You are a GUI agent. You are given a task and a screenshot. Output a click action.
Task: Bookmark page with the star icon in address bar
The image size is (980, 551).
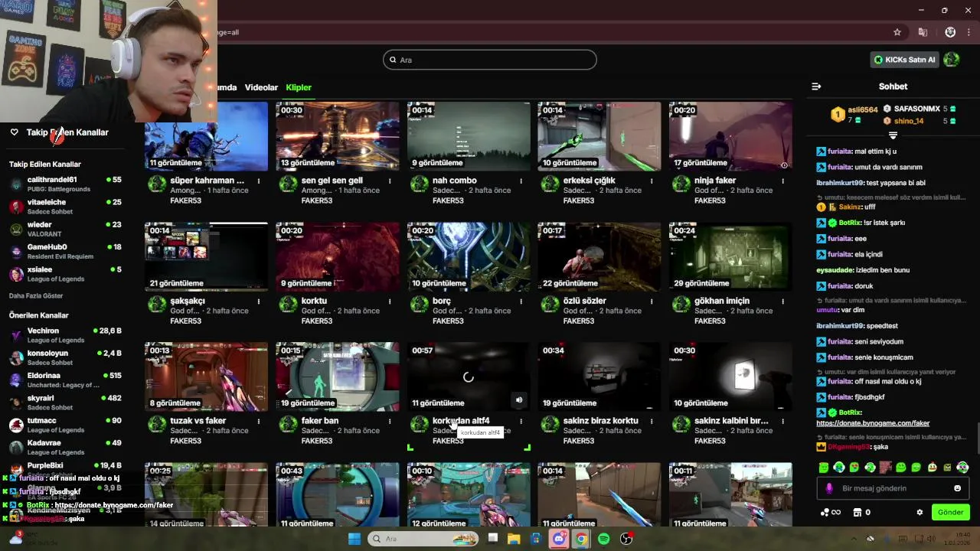pos(897,32)
